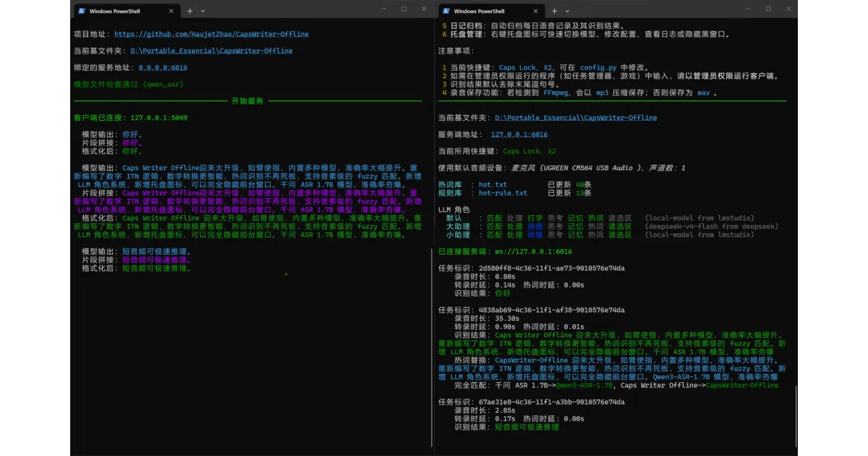Maximize the left terminal window
868x456 pixels.
404,9
